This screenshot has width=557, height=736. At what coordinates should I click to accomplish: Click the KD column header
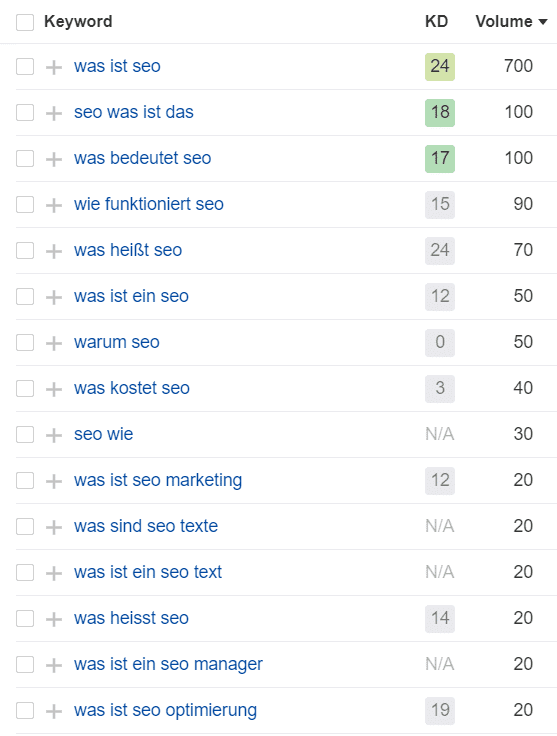(x=436, y=22)
